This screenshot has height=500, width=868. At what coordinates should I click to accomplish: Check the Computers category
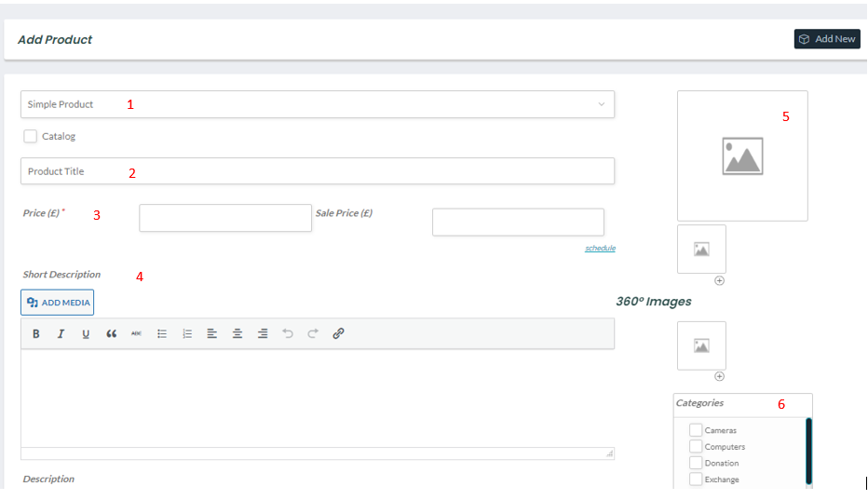tap(696, 447)
